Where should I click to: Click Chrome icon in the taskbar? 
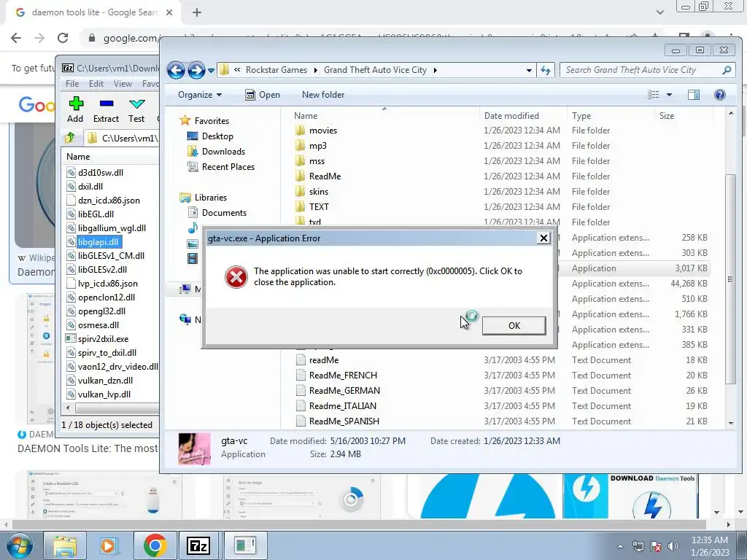(x=155, y=545)
